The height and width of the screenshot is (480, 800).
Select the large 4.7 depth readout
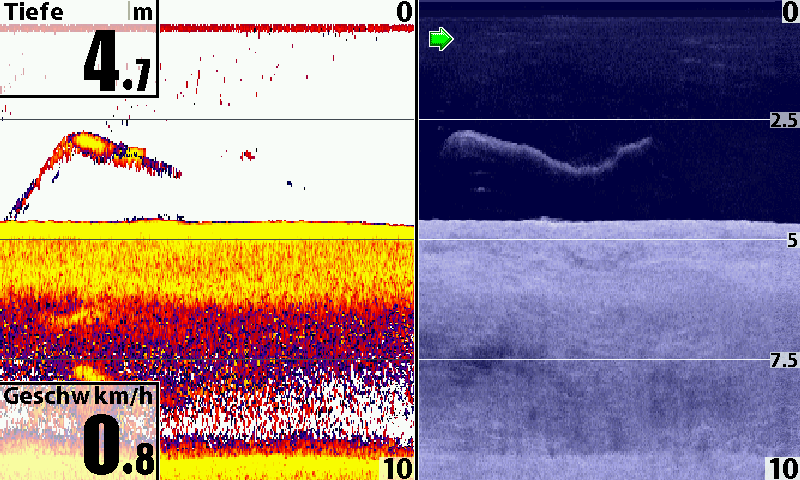coord(116,64)
